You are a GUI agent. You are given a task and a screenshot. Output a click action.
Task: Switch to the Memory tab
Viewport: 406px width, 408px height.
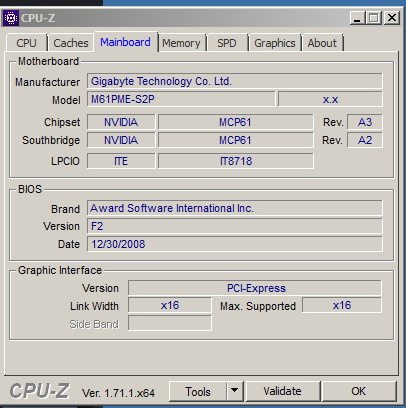click(181, 43)
